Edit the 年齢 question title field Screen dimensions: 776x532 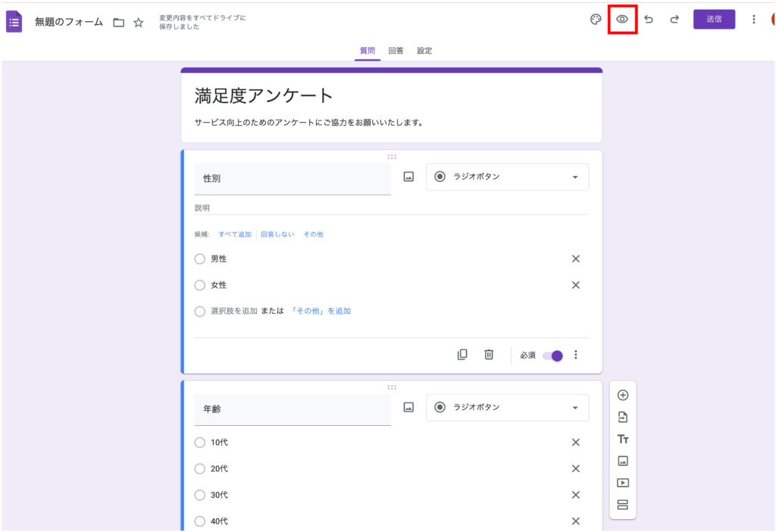[x=293, y=409]
